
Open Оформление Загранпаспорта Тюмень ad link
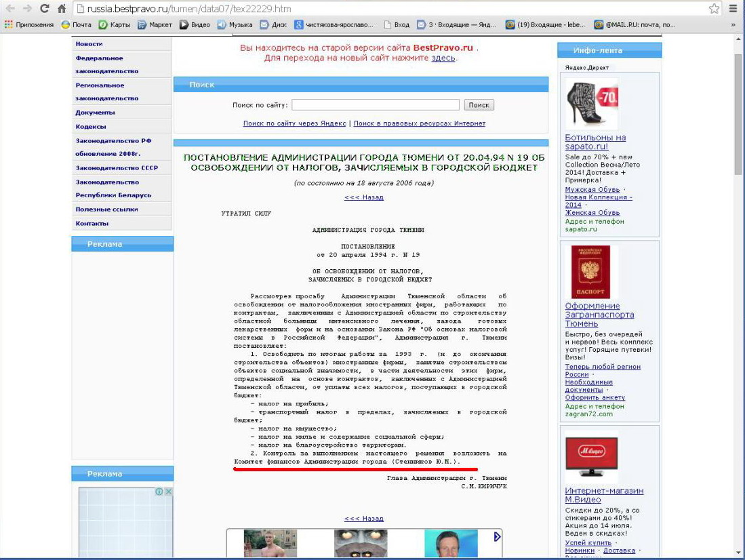coord(600,315)
